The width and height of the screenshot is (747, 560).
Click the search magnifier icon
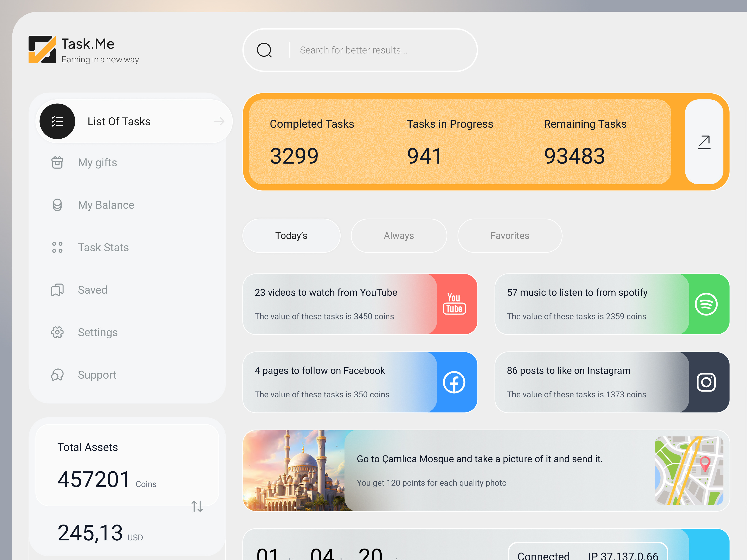(265, 50)
